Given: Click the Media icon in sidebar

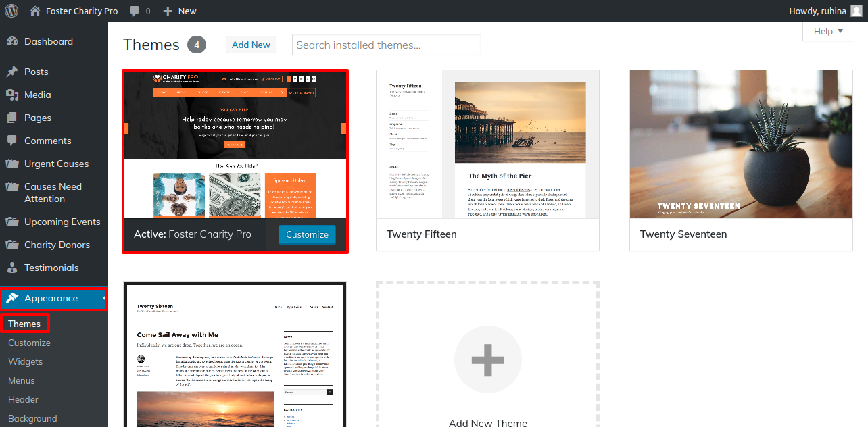Looking at the screenshot, I should click(12, 95).
